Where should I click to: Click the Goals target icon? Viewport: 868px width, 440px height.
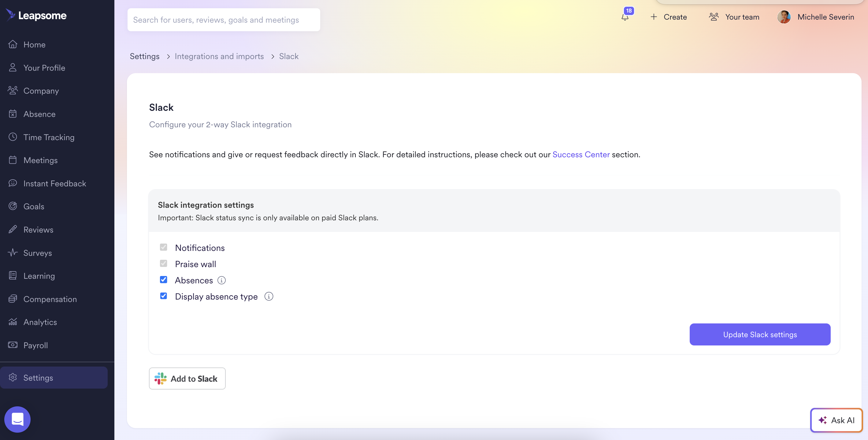(x=13, y=206)
